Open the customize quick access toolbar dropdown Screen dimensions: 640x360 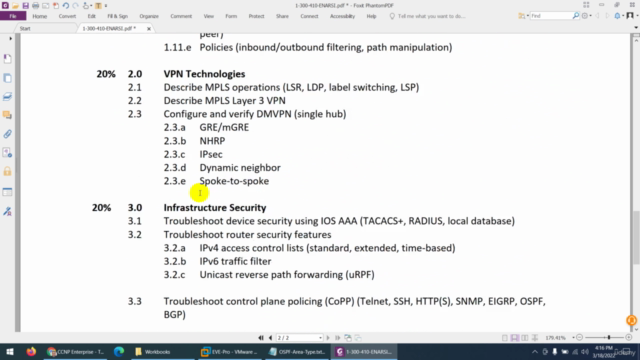[x=106, y=6]
